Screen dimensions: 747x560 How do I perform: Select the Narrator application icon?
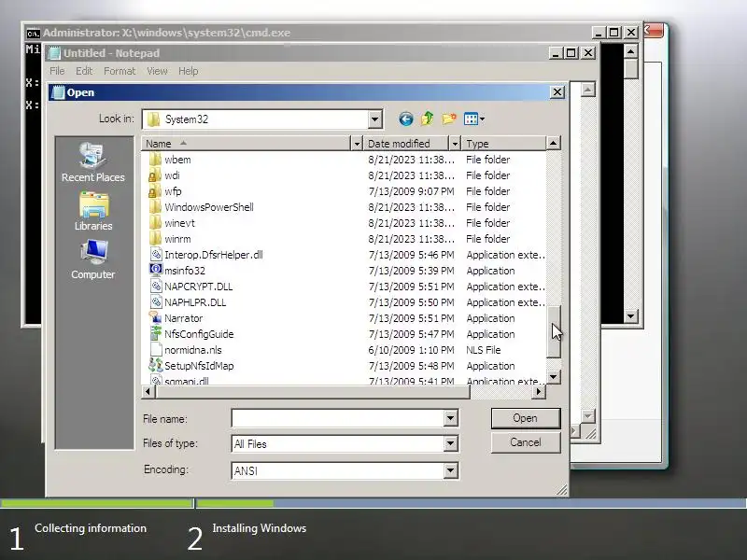point(156,317)
